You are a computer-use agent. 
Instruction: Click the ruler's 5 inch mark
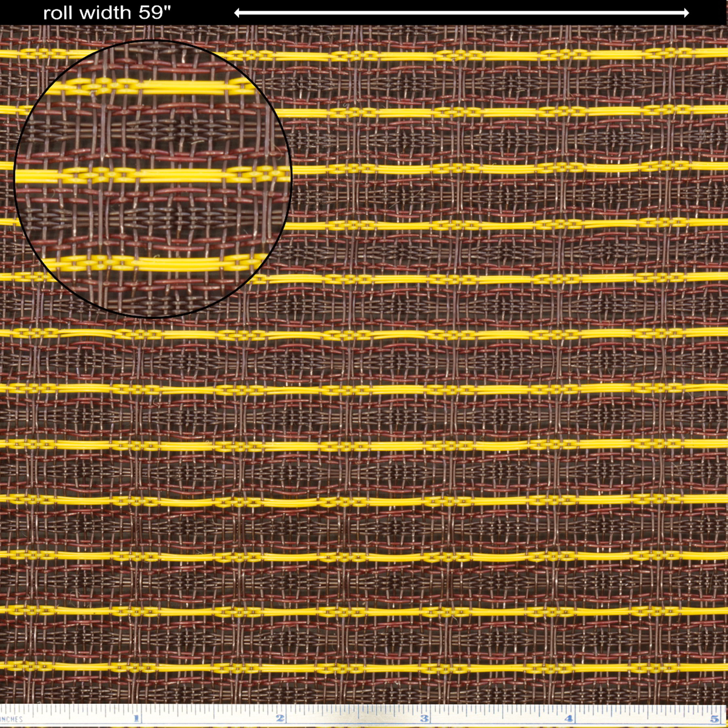tap(715, 718)
